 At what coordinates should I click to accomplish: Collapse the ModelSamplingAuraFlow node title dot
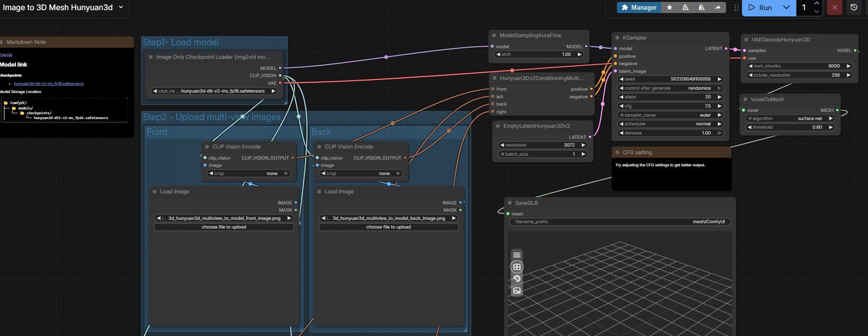[x=494, y=35]
